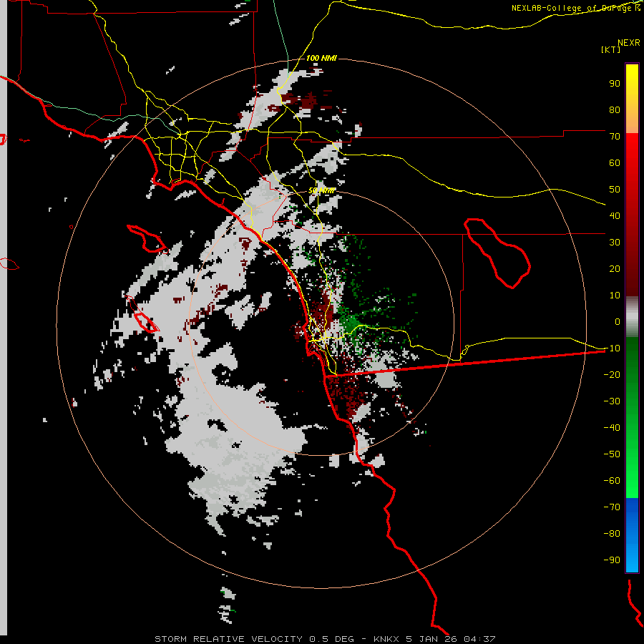Click the 50 NMI range ring label

pos(321,190)
